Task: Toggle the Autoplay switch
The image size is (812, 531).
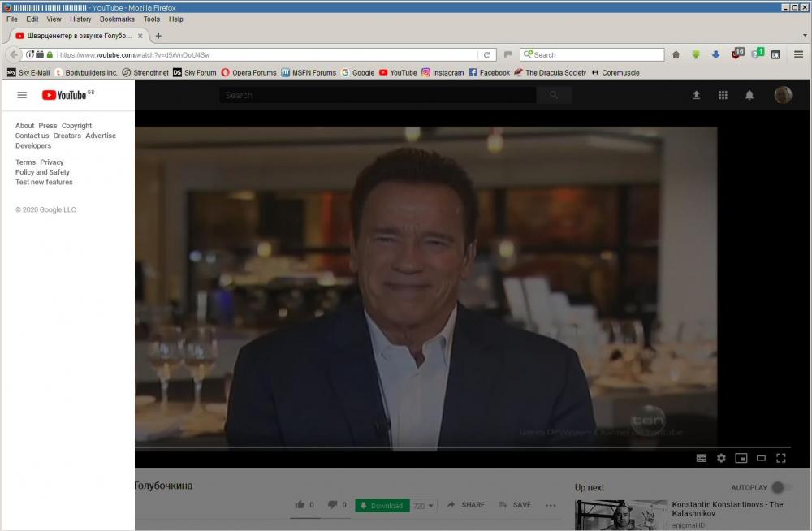Action: pos(780,487)
